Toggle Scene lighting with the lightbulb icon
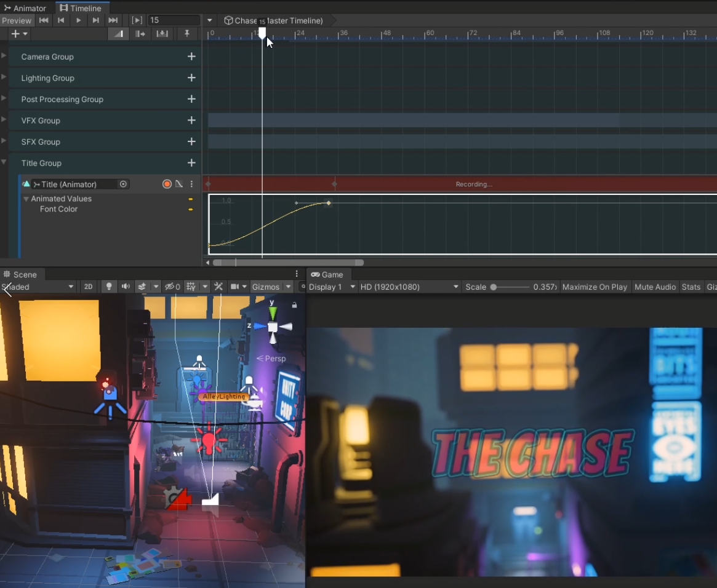The image size is (717, 588). pyautogui.click(x=109, y=287)
